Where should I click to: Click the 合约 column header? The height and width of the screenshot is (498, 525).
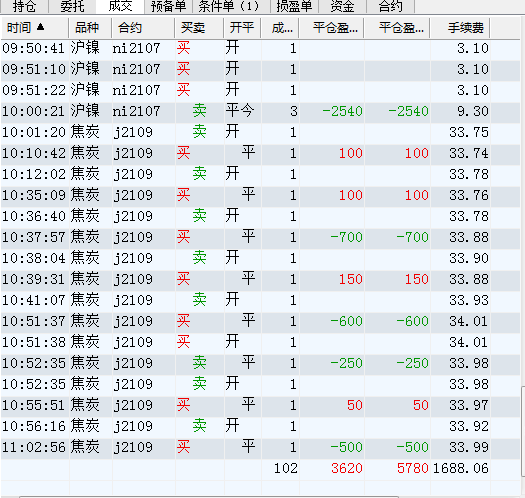143,28
